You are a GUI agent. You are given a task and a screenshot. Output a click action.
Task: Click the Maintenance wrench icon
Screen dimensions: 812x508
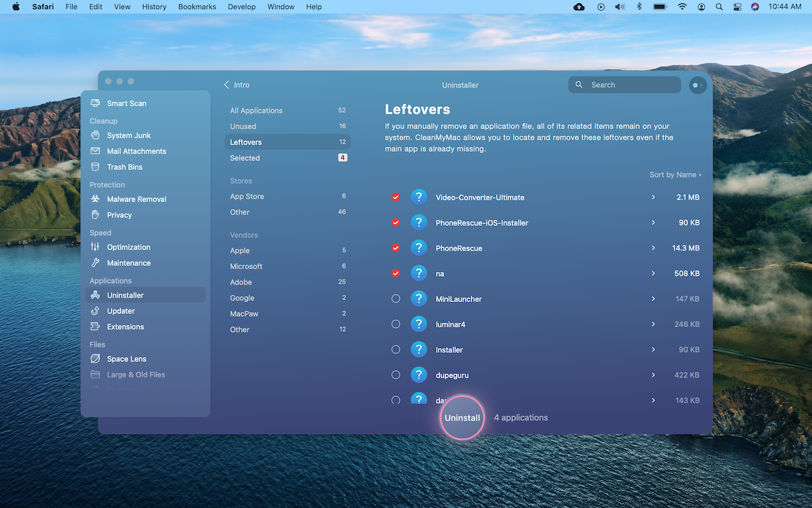pos(95,263)
